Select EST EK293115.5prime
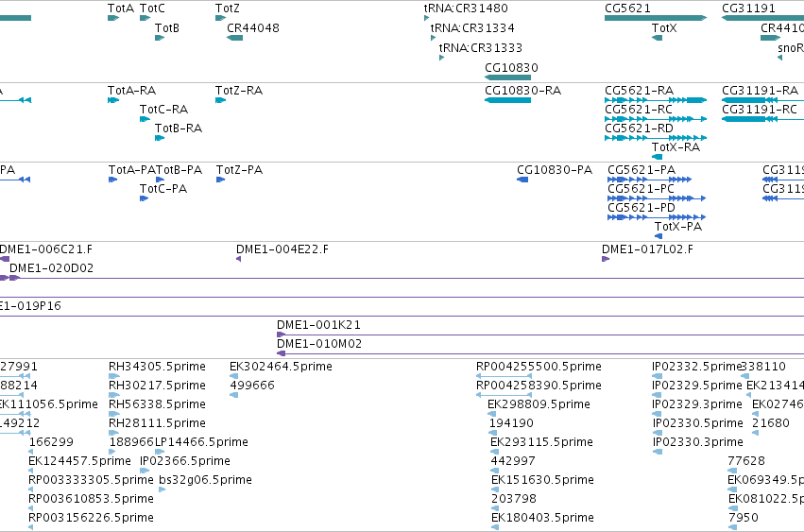Image resolution: width=804 pixels, height=532 pixels. [x=541, y=442]
